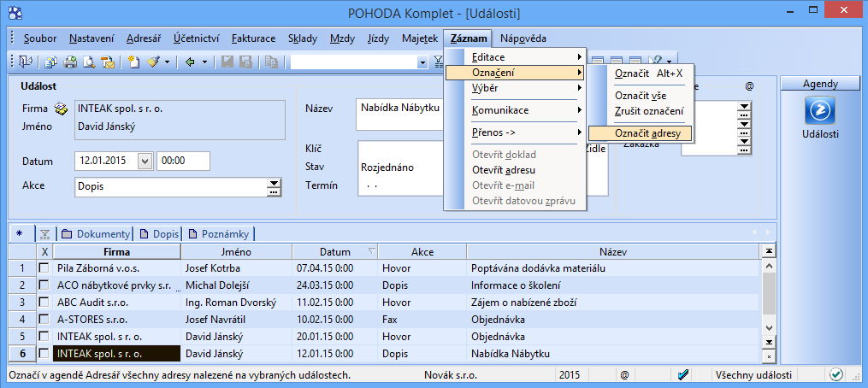Click the asterisk tab above the table
The height and width of the screenshot is (388, 868).
click(x=20, y=233)
